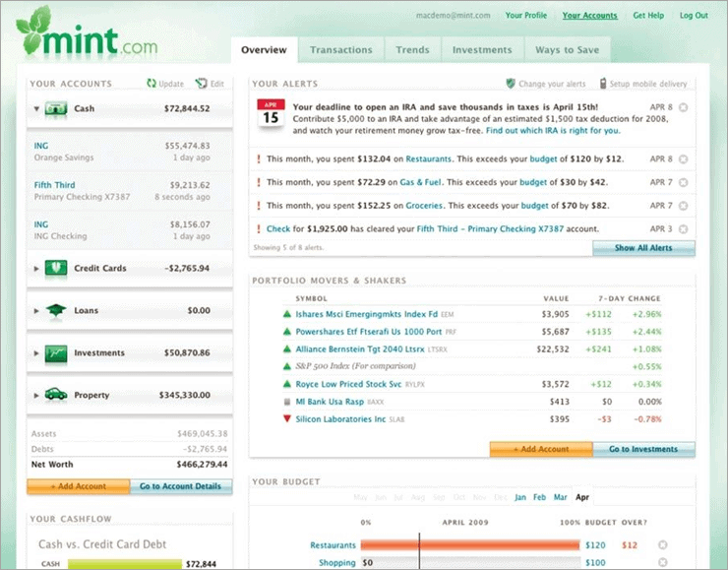Switch to the Trends tab
This screenshot has width=728, height=570.
[x=413, y=49]
